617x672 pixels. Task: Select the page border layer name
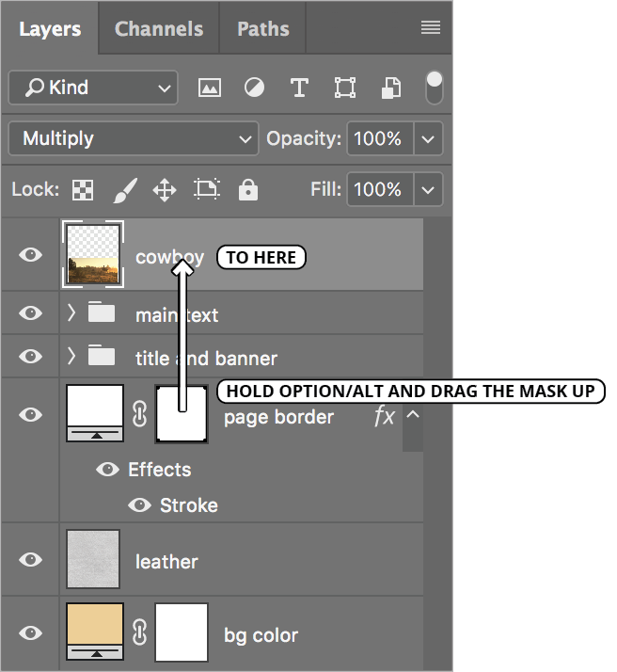point(278,417)
